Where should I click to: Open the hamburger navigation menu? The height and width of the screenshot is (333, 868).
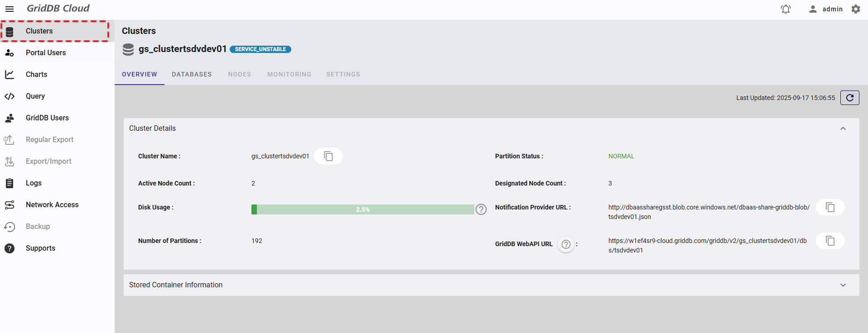[x=10, y=9]
